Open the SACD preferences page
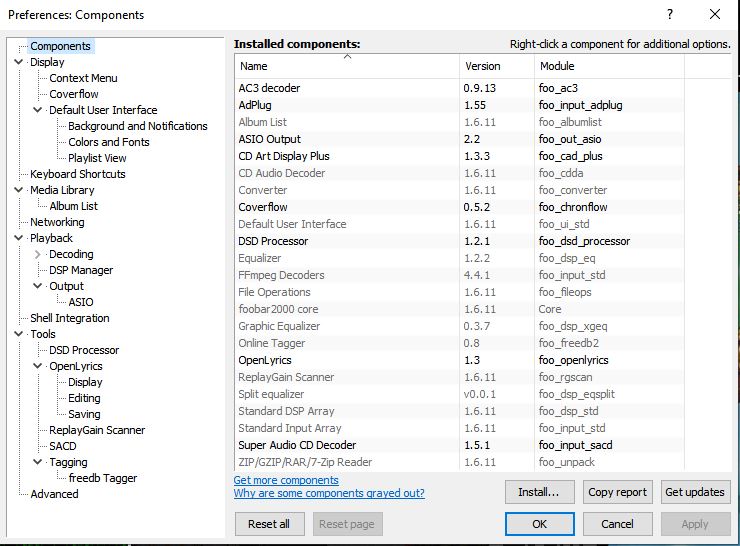The width and height of the screenshot is (740, 546). pyautogui.click(x=63, y=446)
